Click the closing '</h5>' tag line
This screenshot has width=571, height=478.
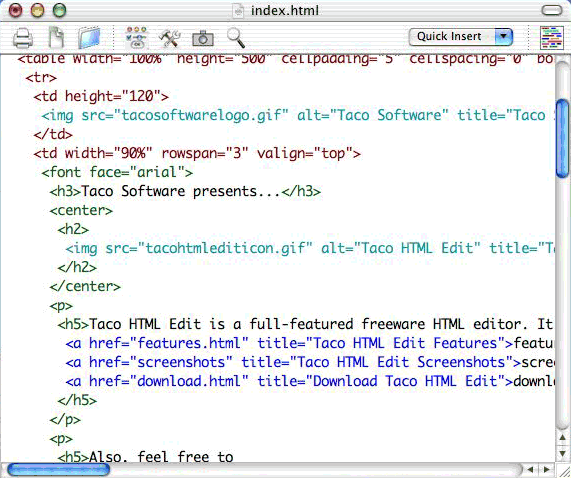77,400
